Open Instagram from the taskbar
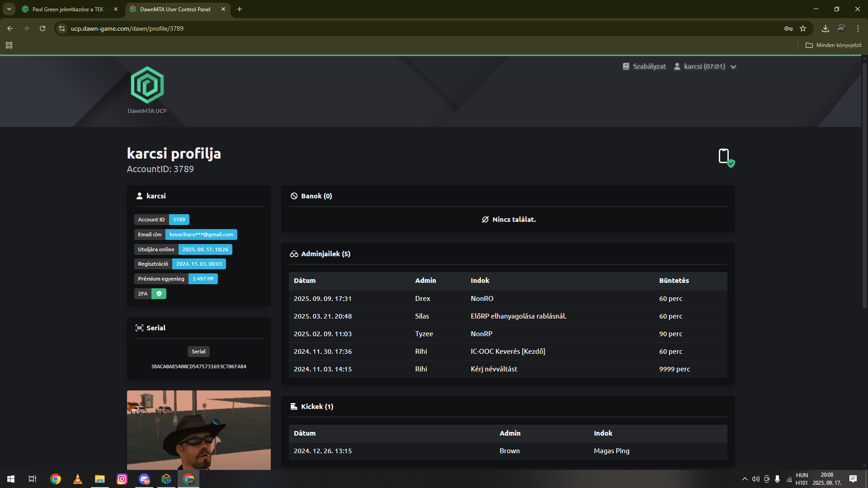The width and height of the screenshot is (868, 488). pos(122,479)
